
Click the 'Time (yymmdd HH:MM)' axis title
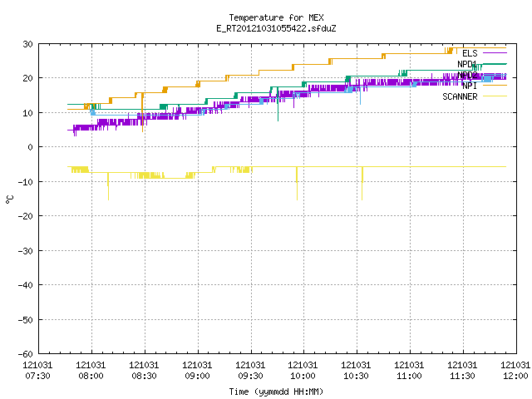pyautogui.click(x=276, y=392)
